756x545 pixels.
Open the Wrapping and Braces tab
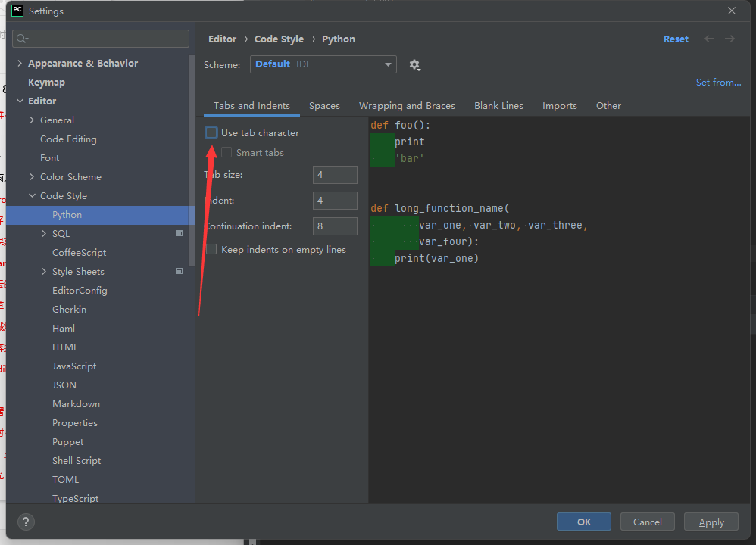coord(407,106)
